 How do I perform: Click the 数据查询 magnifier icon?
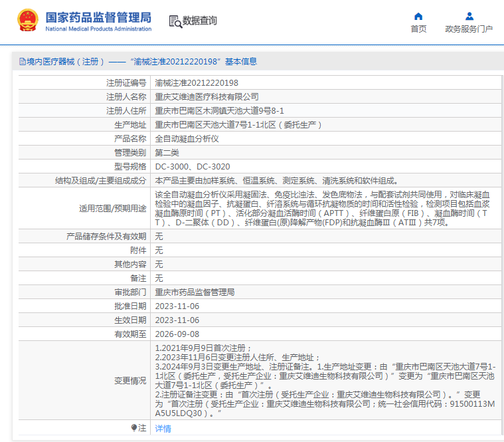click(175, 21)
